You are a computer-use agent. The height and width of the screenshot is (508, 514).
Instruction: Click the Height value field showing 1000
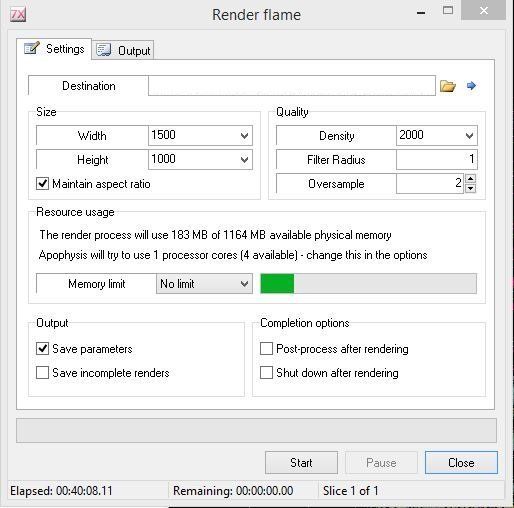coord(193,159)
